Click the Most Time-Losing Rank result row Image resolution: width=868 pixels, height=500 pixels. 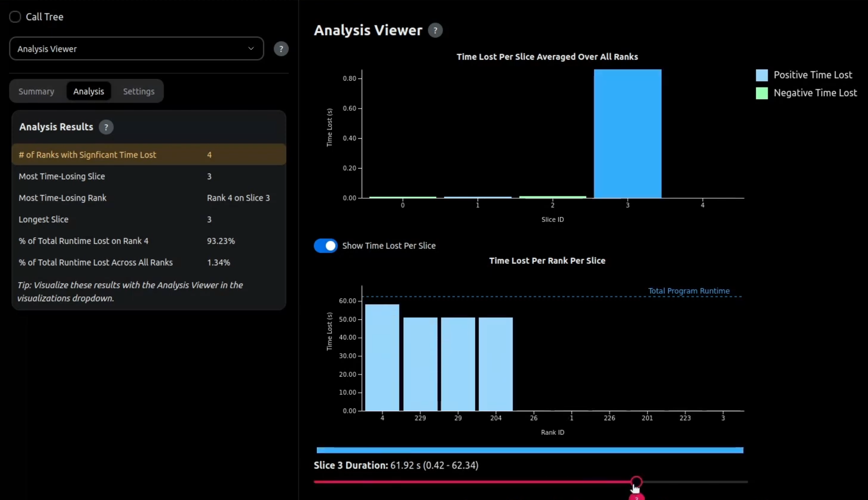click(x=148, y=198)
